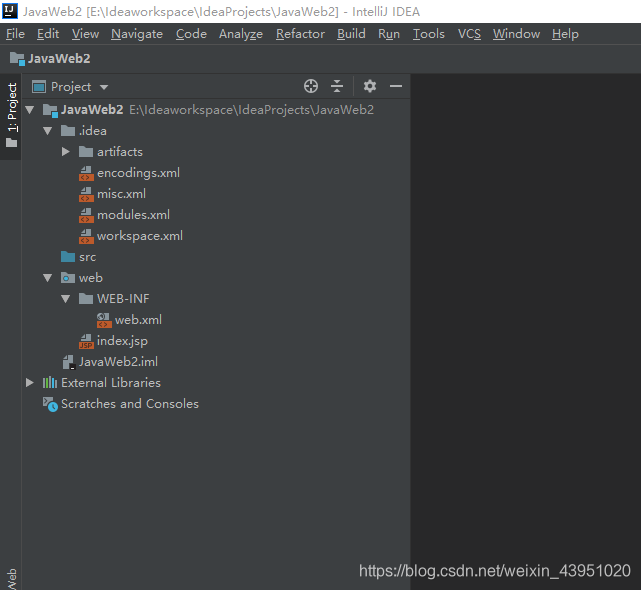Click the Collapse All icon in Project panel
Image resolution: width=641 pixels, height=590 pixels.
[336, 86]
